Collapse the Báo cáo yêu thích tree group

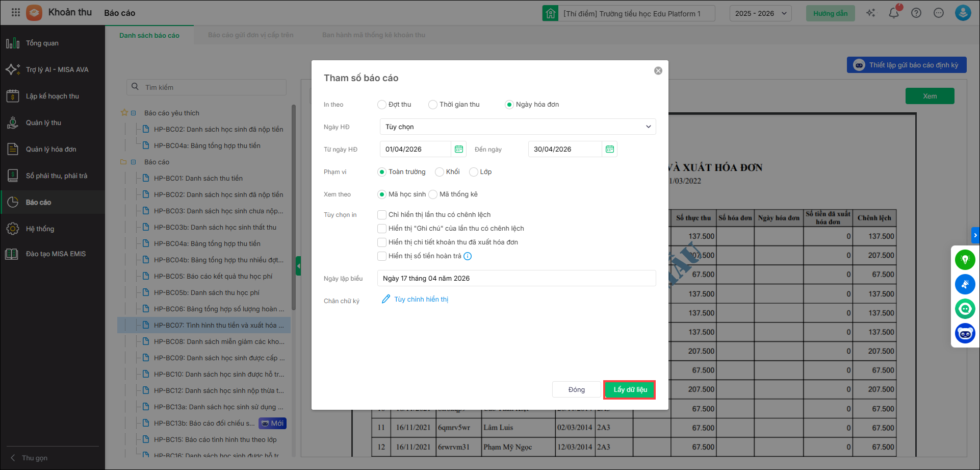[133, 113]
